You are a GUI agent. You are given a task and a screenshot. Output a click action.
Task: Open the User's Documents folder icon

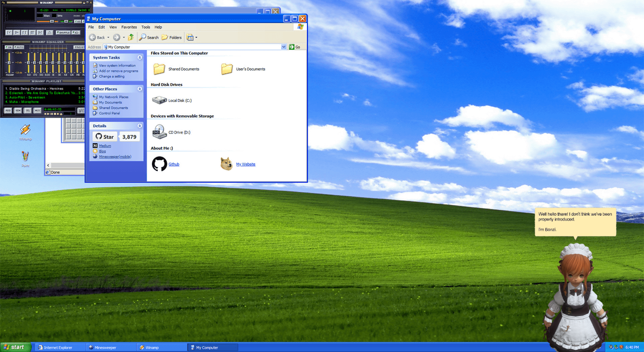(x=227, y=69)
